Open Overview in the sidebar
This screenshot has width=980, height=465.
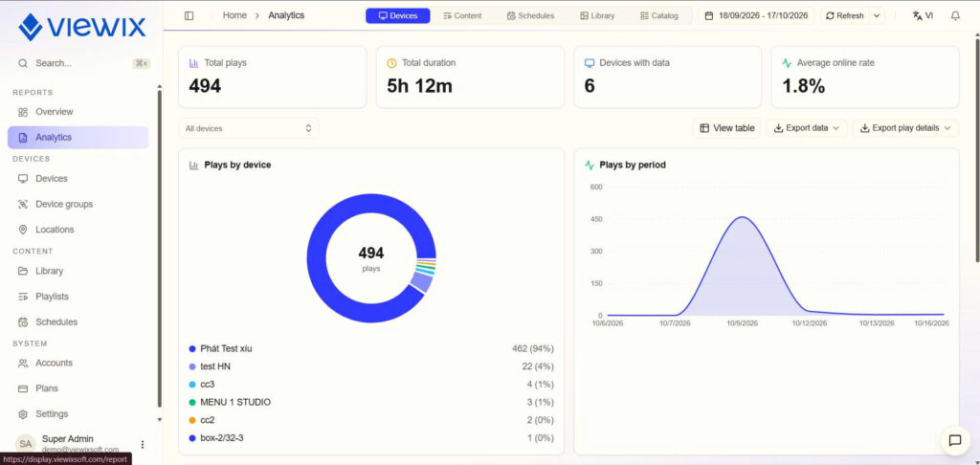78,112
